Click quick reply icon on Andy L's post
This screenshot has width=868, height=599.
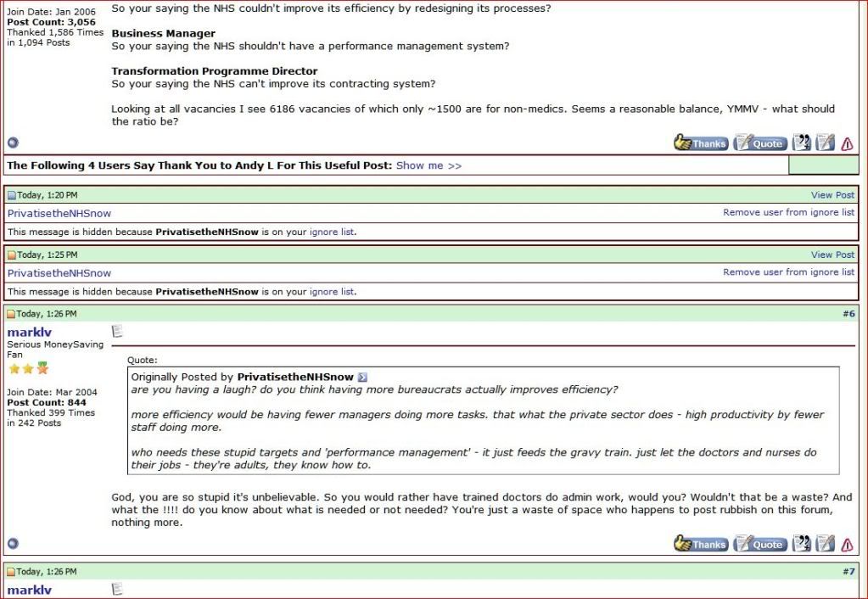click(825, 143)
